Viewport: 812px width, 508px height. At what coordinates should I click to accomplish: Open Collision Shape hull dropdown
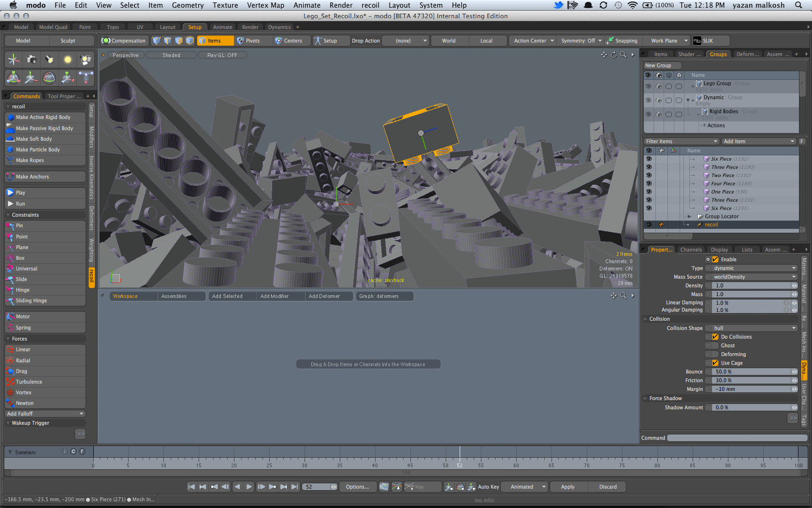[754, 328]
